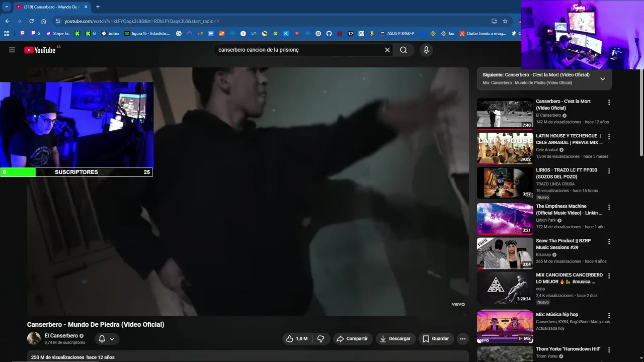Open options for LATIN HOUSE Y TECHENGUE video
This screenshot has width=644, height=362.
click(x=609, y=137)
